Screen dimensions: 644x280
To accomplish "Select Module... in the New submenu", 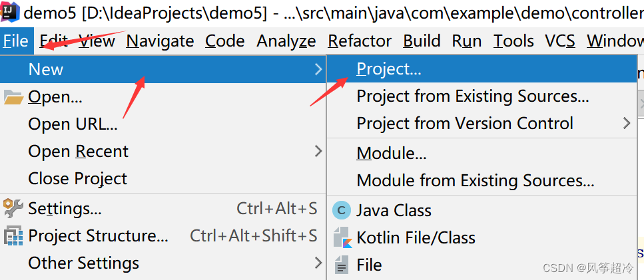I will [392, 154].
